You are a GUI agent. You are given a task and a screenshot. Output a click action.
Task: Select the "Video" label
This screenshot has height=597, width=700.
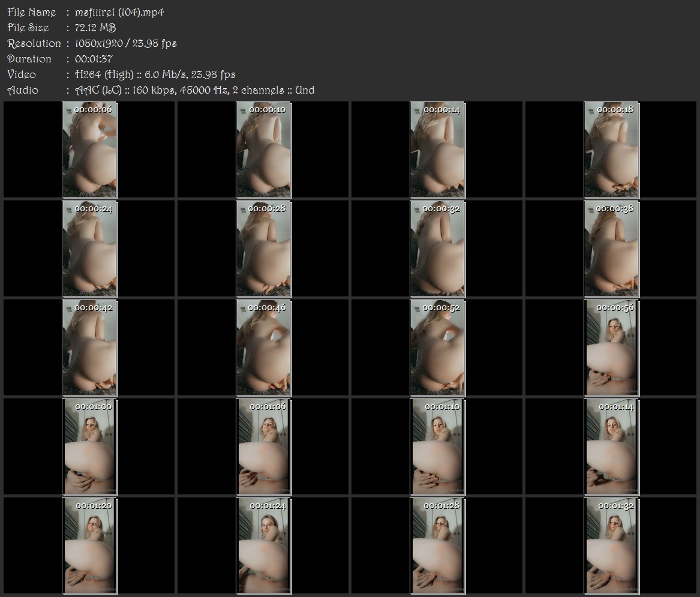pyautogui.click(x=22, y=74)
